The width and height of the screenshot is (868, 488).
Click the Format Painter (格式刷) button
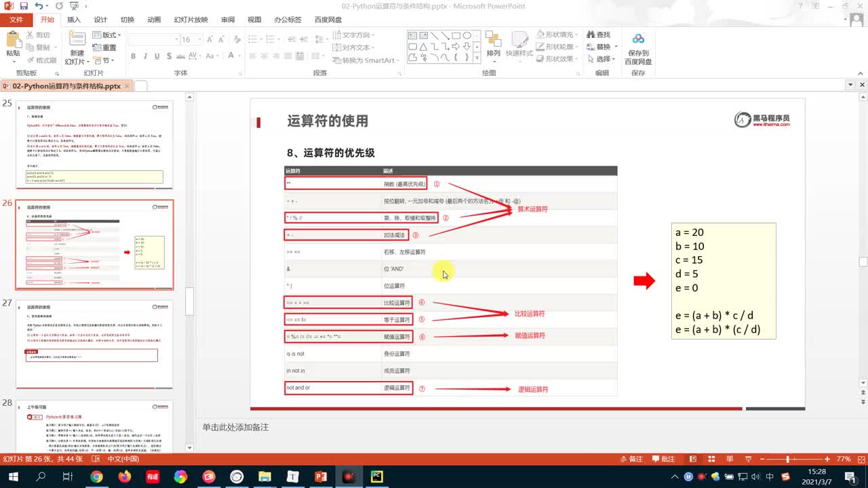point(41,60)
